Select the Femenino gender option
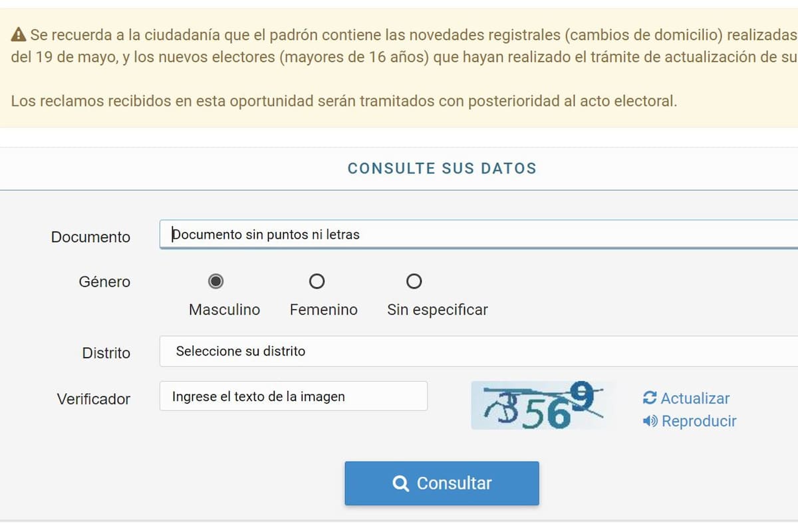The height and width of the screenshot is (532, 798). point(317,281)
